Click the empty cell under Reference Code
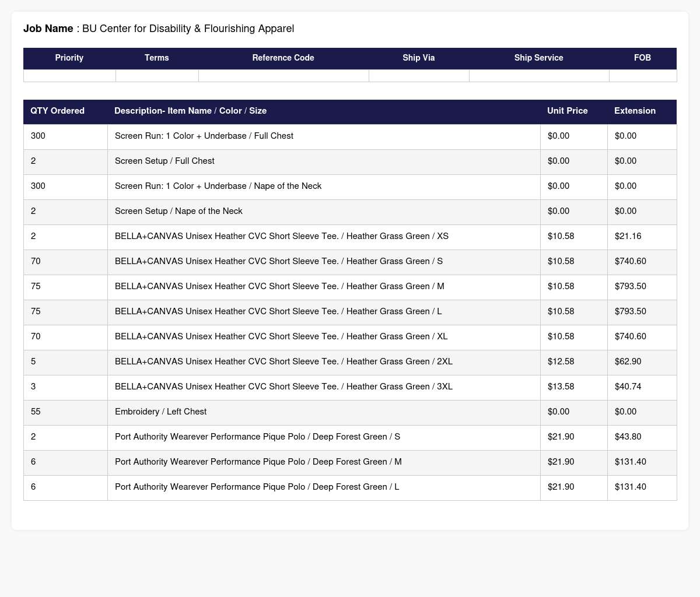 pos(283,76)
